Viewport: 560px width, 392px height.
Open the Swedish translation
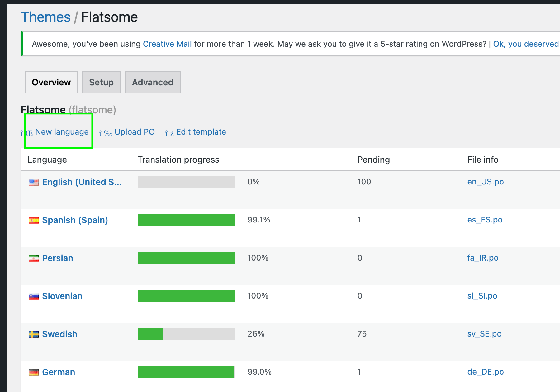60,334
